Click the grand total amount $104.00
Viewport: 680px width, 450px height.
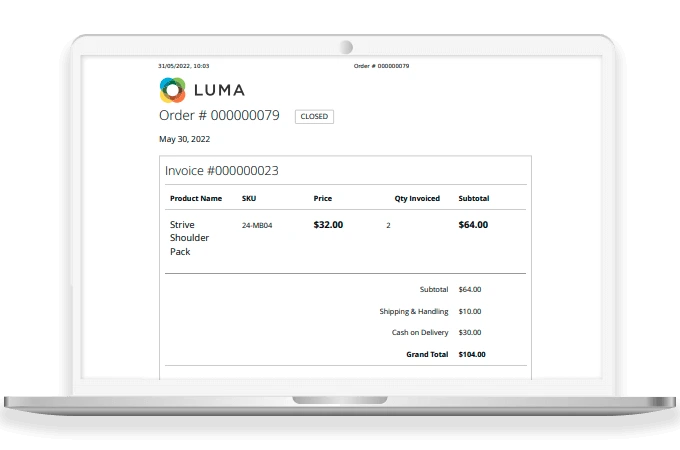pos(472,355)
